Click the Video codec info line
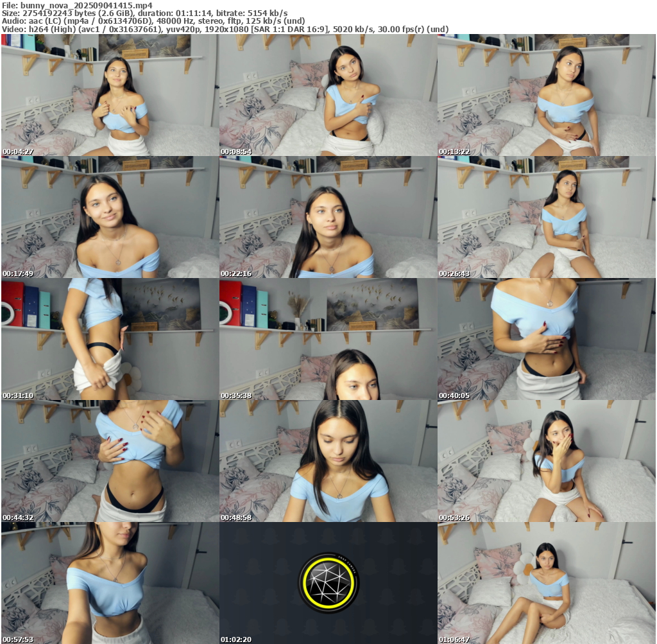 (x=225, y=30)
